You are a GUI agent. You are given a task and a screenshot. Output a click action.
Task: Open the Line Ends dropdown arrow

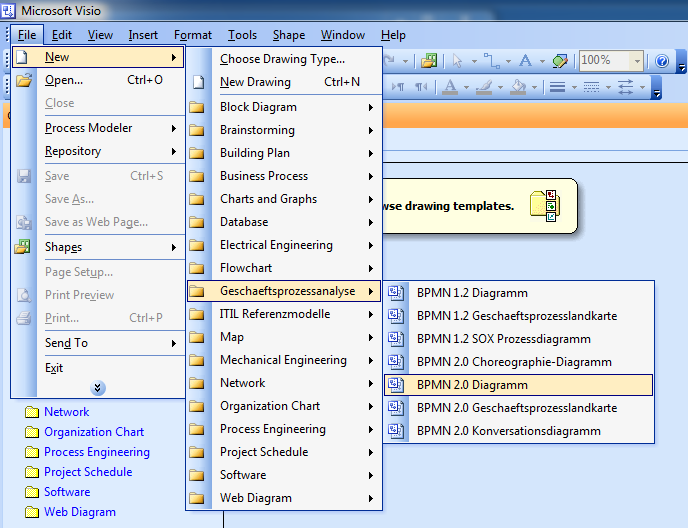click(x=642, y=87)
